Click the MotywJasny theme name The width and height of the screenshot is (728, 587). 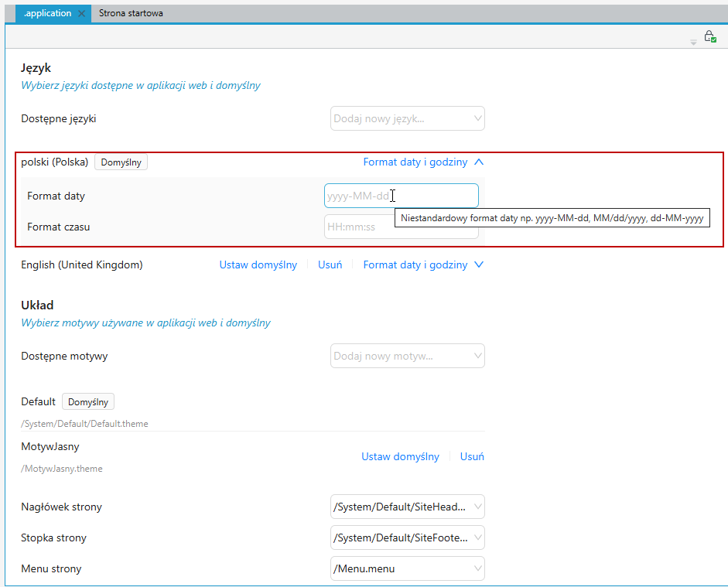point(50,446)
